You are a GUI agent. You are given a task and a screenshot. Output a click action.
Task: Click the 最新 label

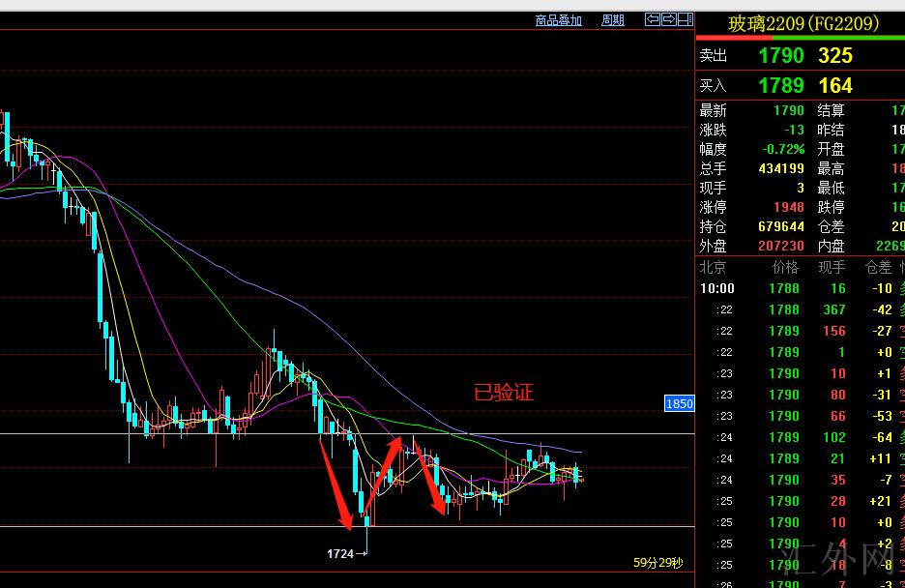[713, 110]
